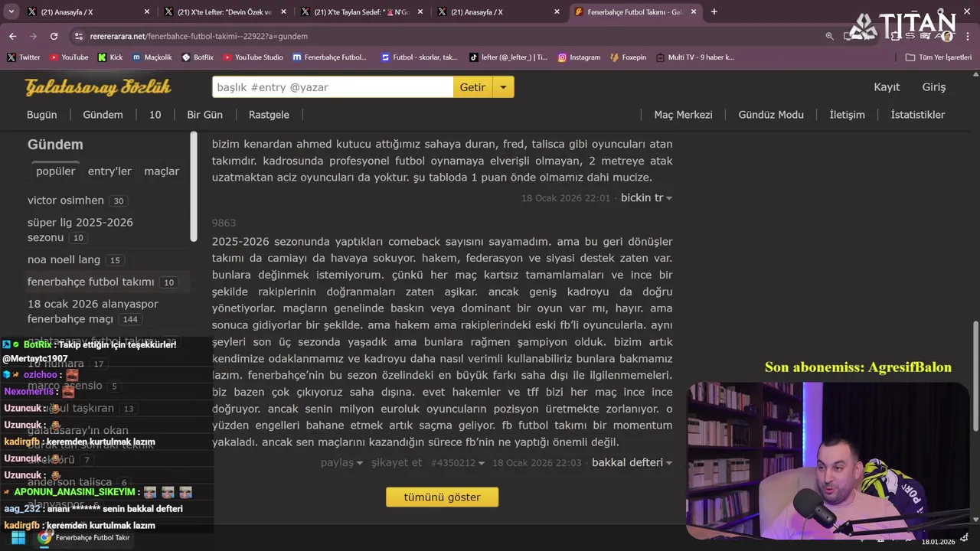Click the Giriş login link
The height and width of the screenshot is (551, 980).
(934, 87)
